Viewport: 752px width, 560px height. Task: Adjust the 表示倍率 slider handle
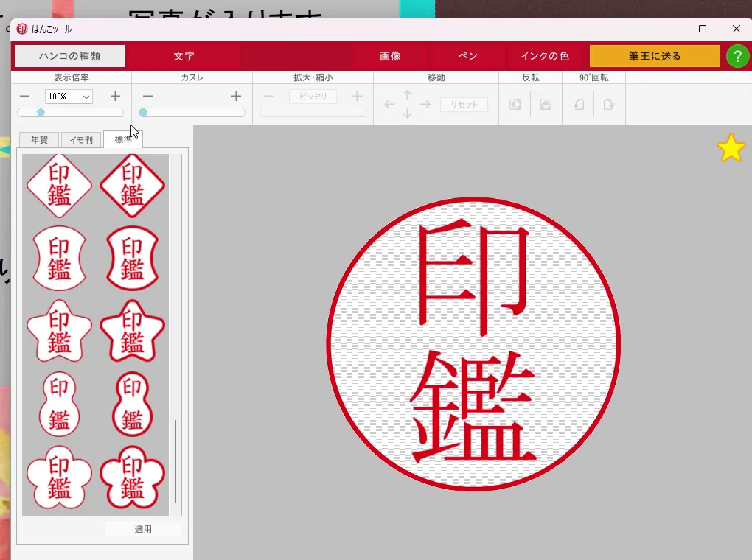coord(41,112)
